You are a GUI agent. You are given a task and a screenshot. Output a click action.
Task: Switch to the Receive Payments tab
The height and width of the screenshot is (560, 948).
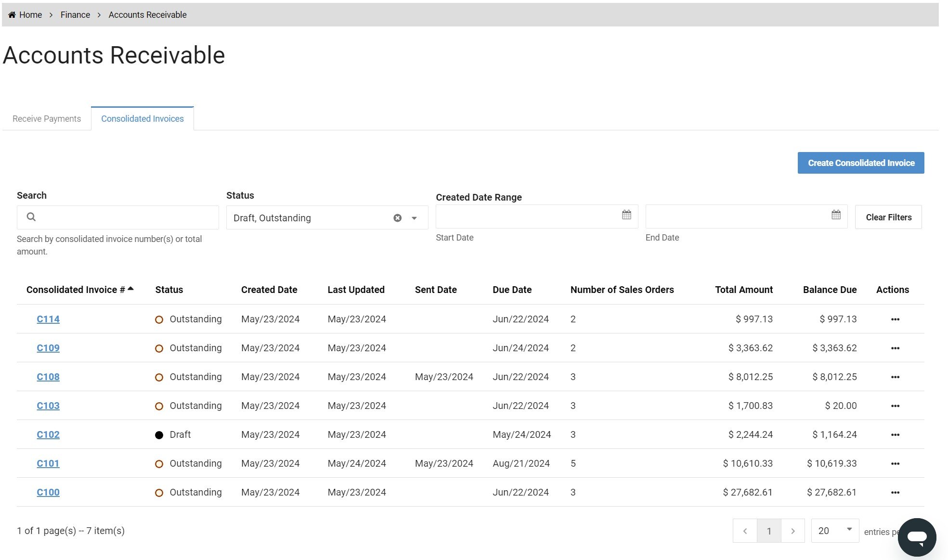47,119
